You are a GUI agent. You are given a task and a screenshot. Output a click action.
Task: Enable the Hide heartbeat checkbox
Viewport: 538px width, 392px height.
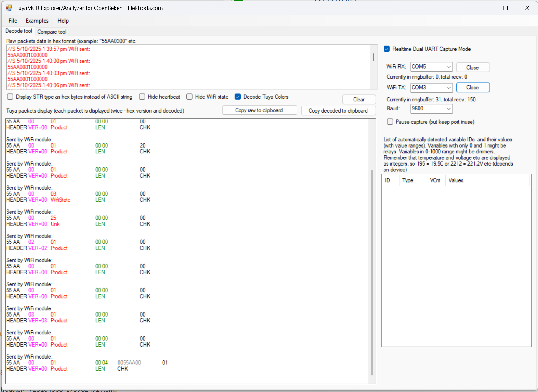142,97
